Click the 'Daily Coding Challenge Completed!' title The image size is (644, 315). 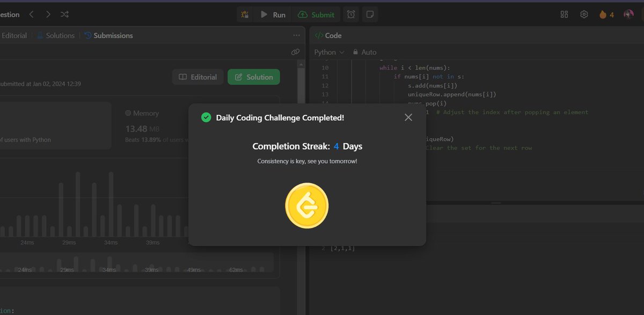coord(280,118)
